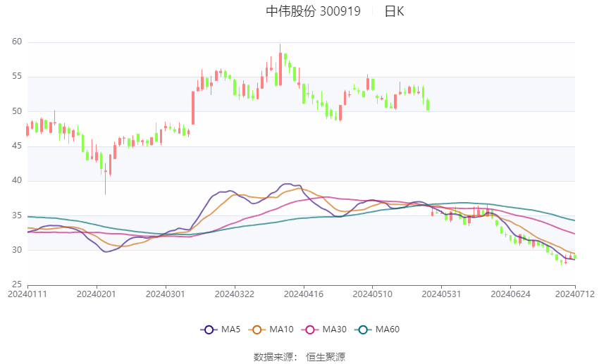This screenshot has width=599, height=364.
Task: Click the 20240510 date axis label
Action: pos(373,294)
